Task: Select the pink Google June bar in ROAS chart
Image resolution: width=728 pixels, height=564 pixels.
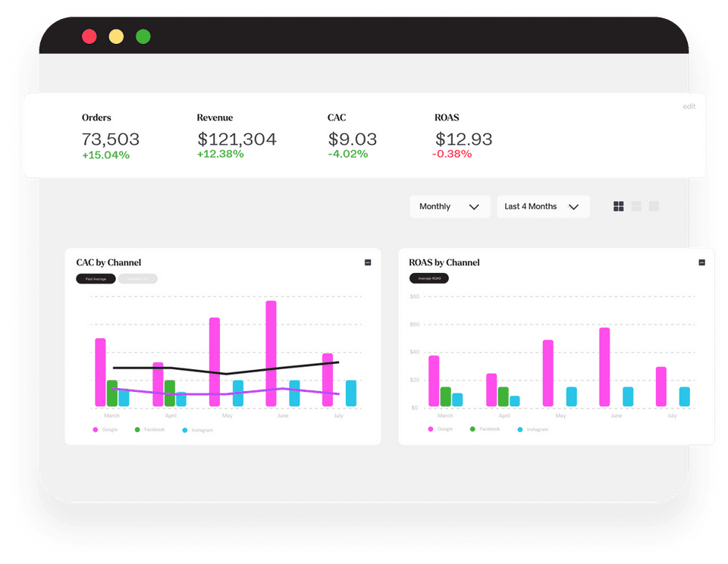Action: click(604, 367)
